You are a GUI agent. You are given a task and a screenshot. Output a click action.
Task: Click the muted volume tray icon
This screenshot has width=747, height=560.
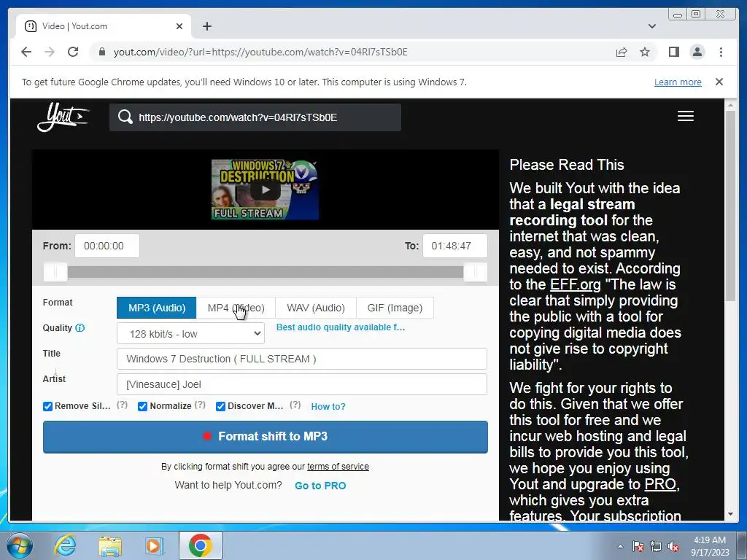(x=673, y=546)
